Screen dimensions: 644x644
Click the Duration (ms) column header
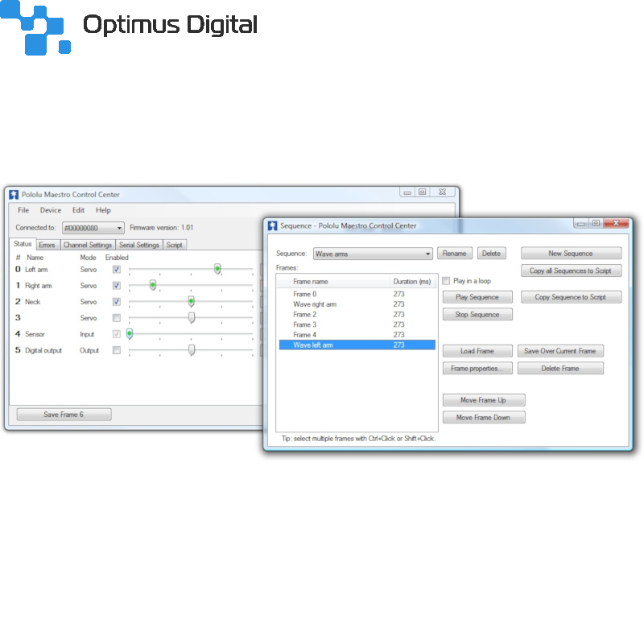click(412, 282)
